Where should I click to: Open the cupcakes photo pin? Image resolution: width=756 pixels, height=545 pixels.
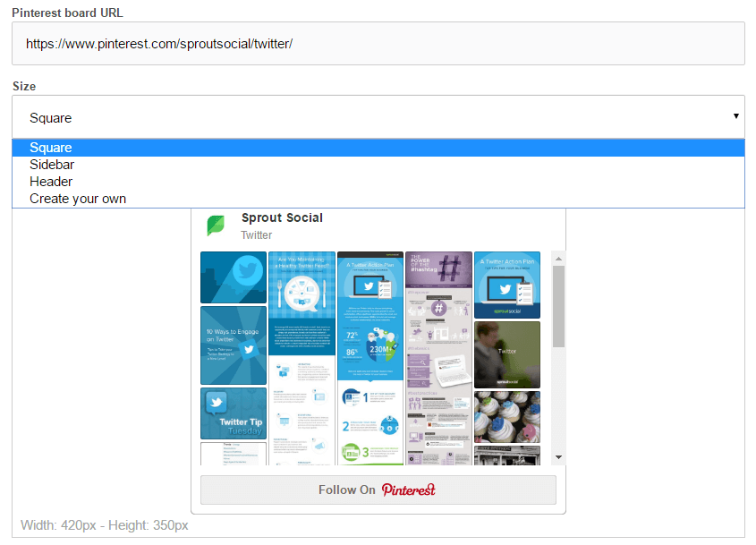pyautogui.click(x=507, y=417)
